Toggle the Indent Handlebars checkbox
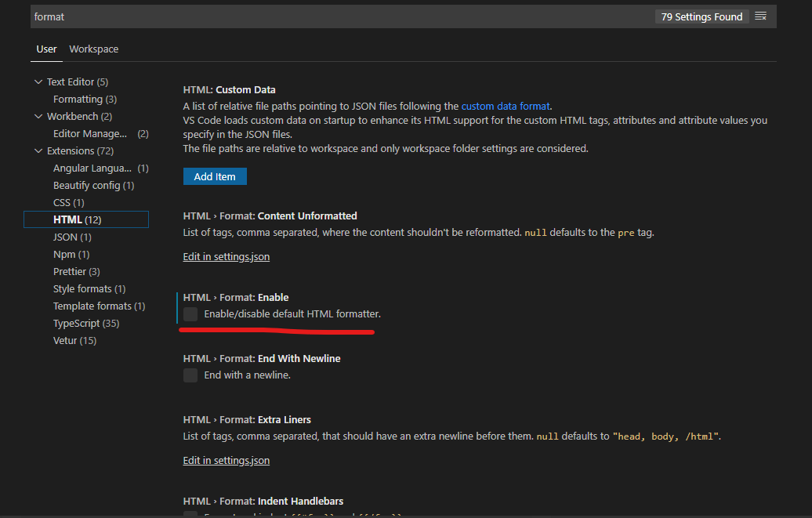The width and height of the screenshot is (812, 518). click(190, 515)
